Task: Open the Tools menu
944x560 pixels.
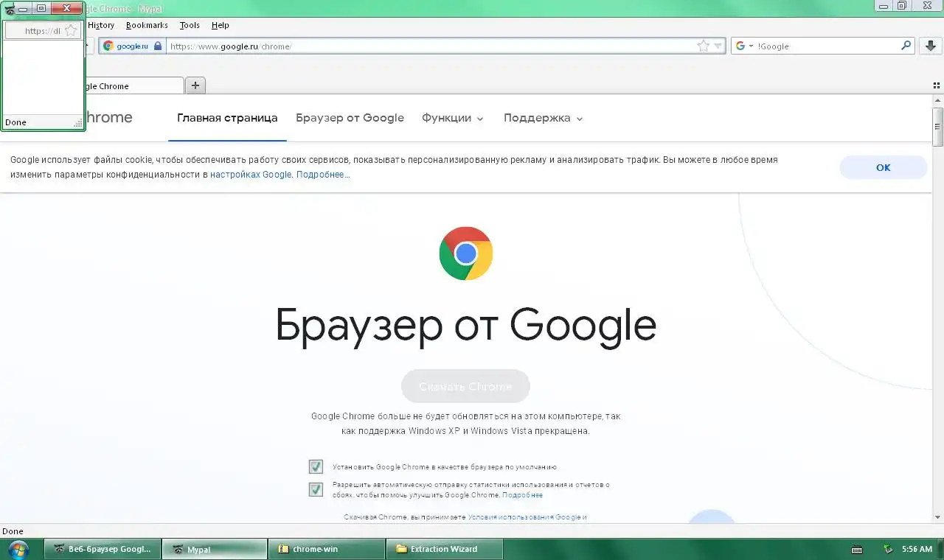Action: pyautogui.click(x=190, y=25)
